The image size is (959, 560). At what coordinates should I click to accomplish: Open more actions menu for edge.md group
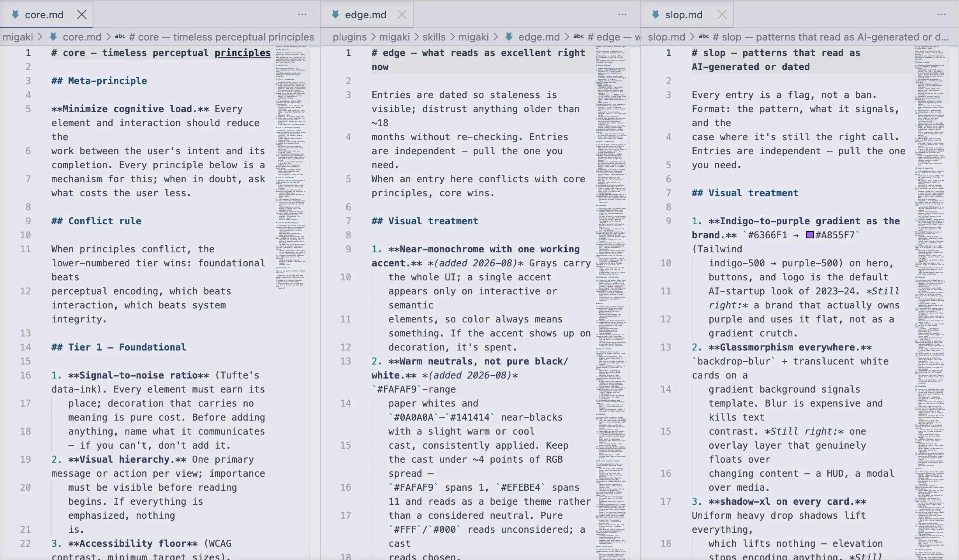pos(622,14)
